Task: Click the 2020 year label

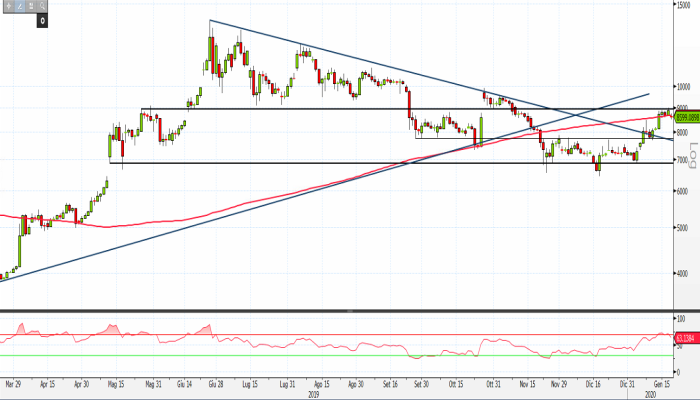Action: 650,395
